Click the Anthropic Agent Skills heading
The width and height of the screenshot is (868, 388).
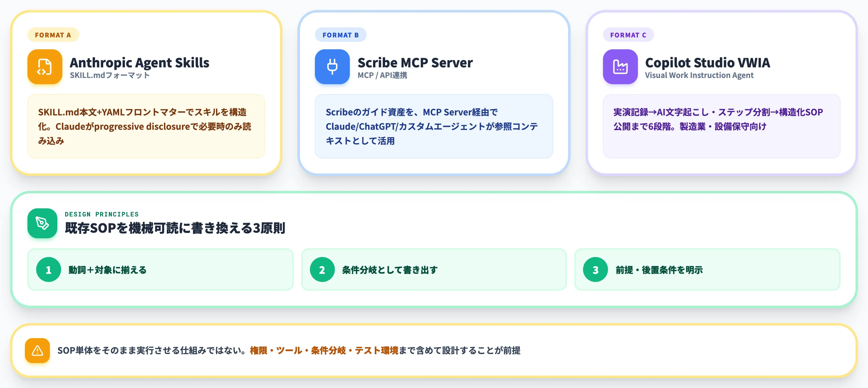click(x=139, y=63)
